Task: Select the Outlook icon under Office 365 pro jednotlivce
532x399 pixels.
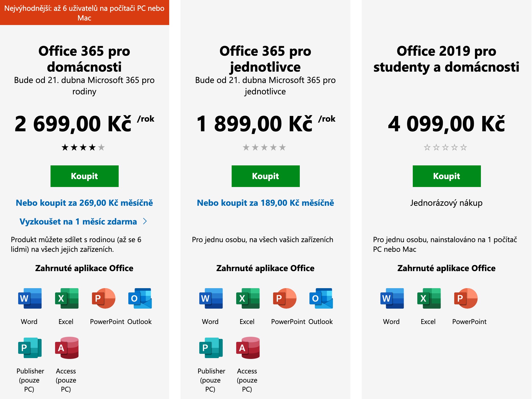Action: coord(321,298)
